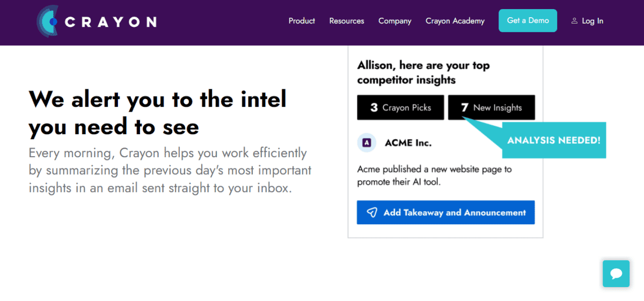Image resolution: width=644 pixels, height=301 pixels.
Task: Click the Get a Demo button
Action: [x=528, y=20]
